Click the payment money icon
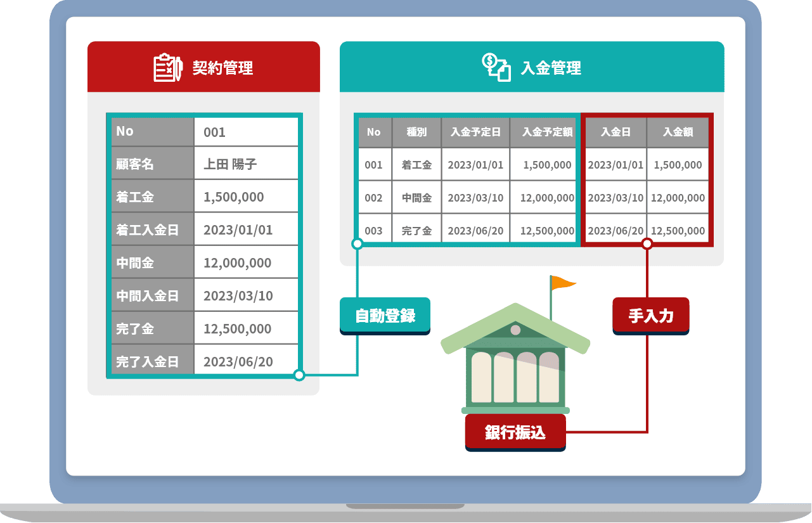812x523 pixels. click(x=496, y=67)
